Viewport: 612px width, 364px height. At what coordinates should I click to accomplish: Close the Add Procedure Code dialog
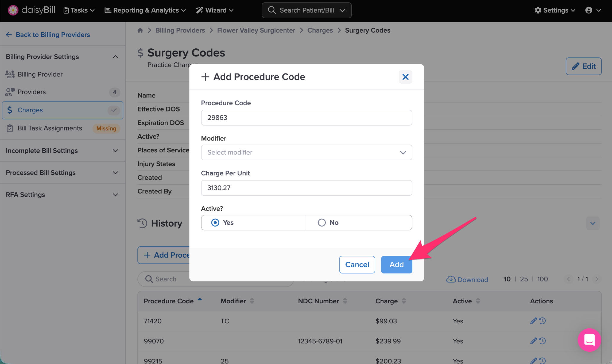tap(405, 77)
